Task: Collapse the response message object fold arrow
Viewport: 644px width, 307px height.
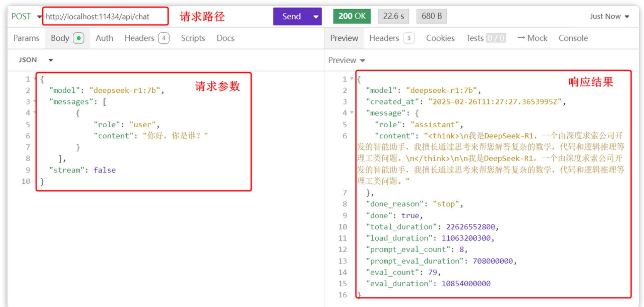Action: tap(352, 113)
